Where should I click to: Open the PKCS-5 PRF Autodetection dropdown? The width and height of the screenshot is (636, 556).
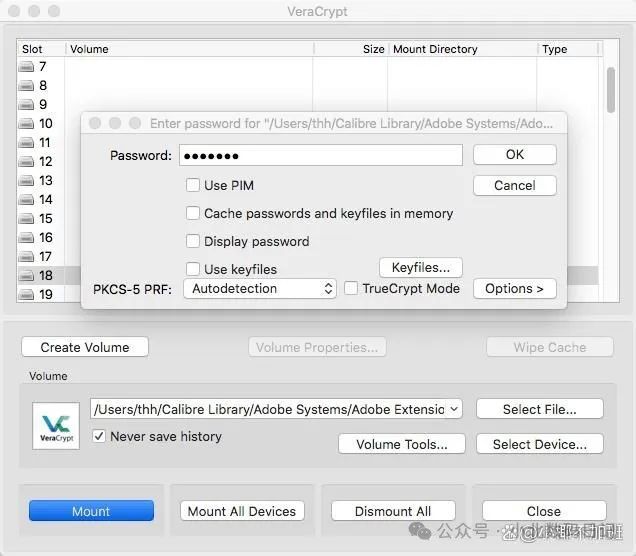[x=260, y=289]
